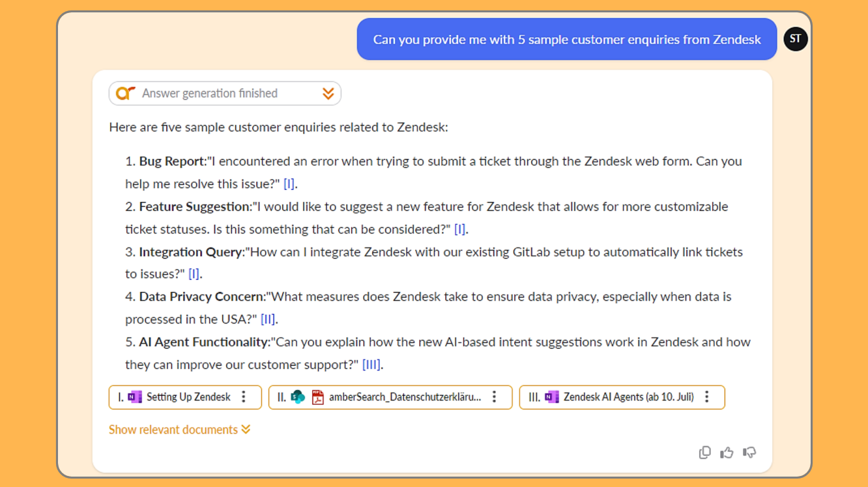Click the ST user avatar

(x=795, y=39)
